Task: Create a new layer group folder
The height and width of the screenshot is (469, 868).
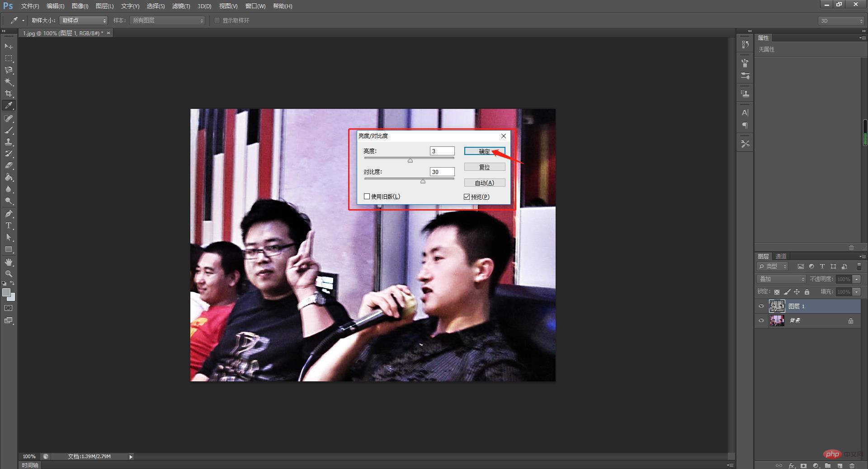Action: pos(827,465)
